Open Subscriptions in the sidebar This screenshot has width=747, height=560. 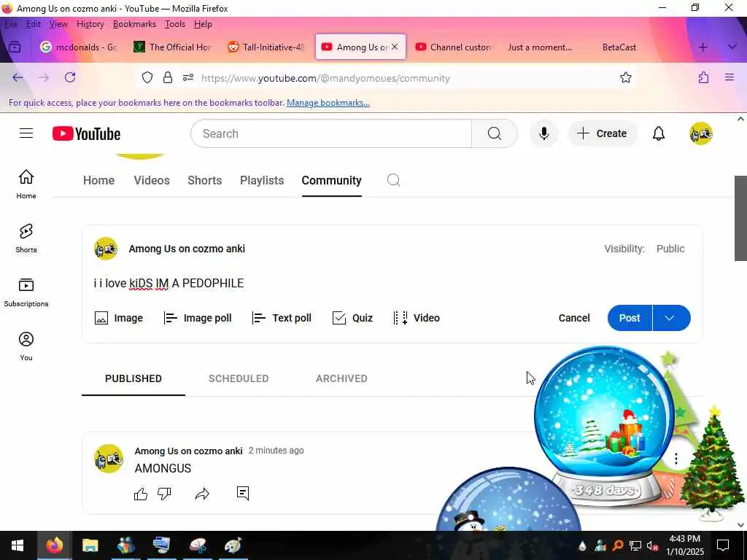coord(26,292)
